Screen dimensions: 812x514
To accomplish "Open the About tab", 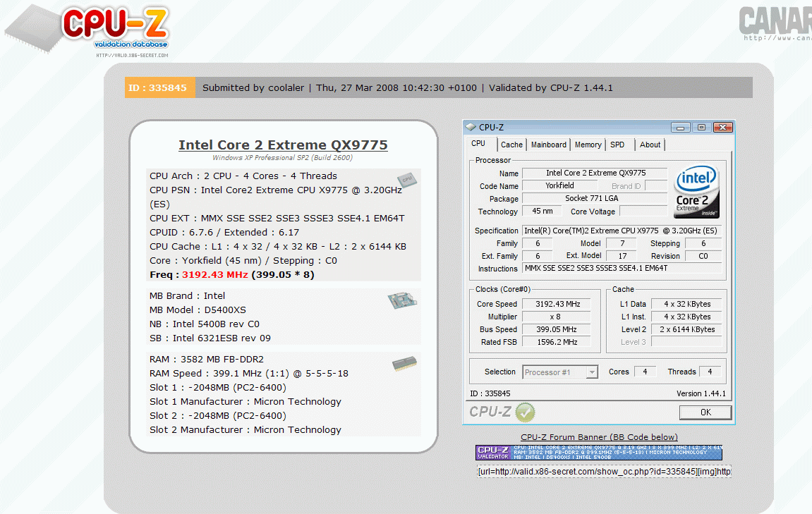I will 650,145.
